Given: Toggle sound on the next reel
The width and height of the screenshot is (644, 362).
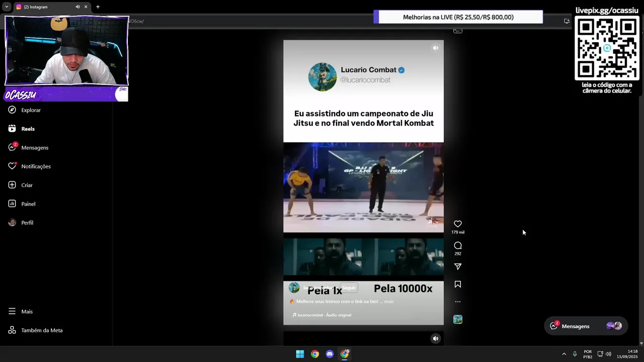Looking at the screenshot, I should coord(436,338).
